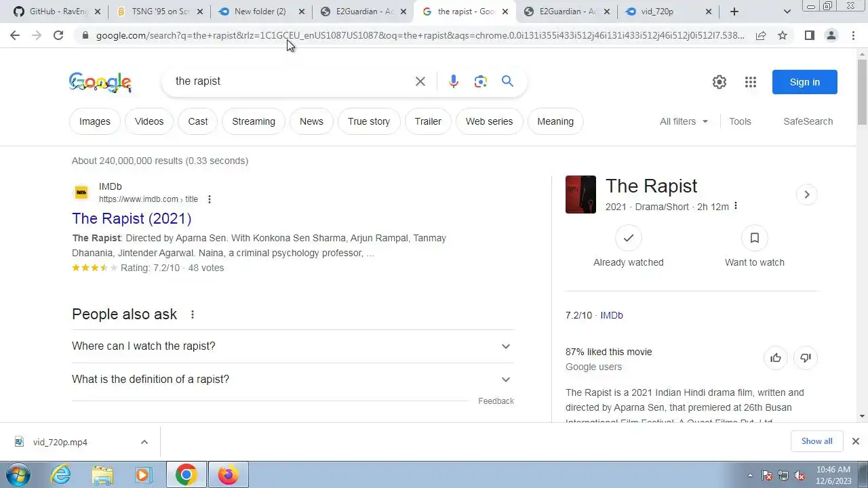Close the downloads bar
The width and height of the screenshot is (868, 488).
[x=855, y=441]
